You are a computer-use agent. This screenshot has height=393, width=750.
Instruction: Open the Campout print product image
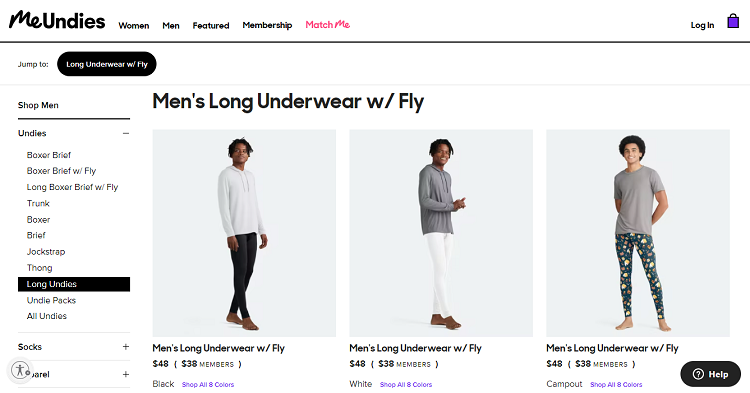click(638, 233)
